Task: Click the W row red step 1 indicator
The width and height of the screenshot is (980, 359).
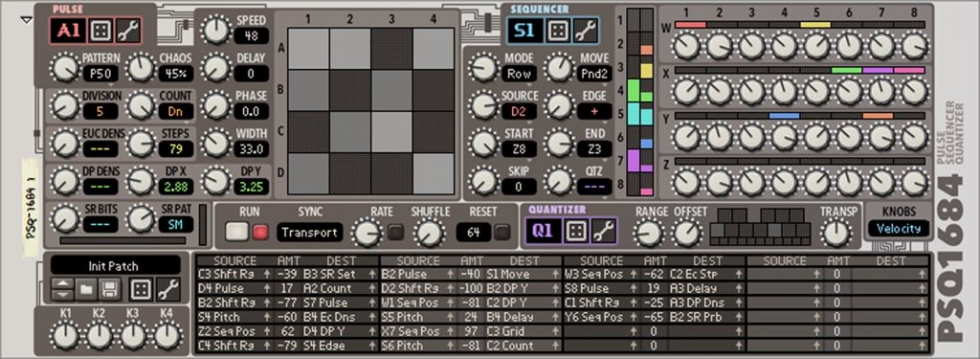Action: [x=690, y=24]
